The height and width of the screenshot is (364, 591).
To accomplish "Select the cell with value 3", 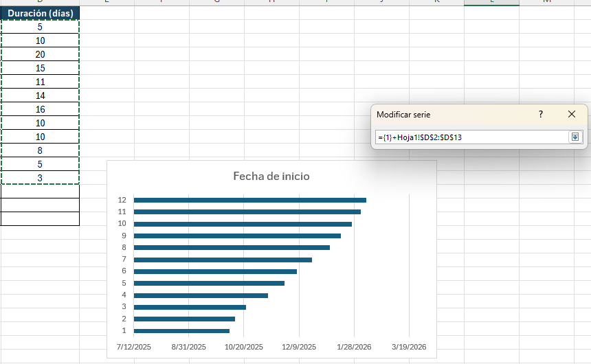I will tap(40, 178).
